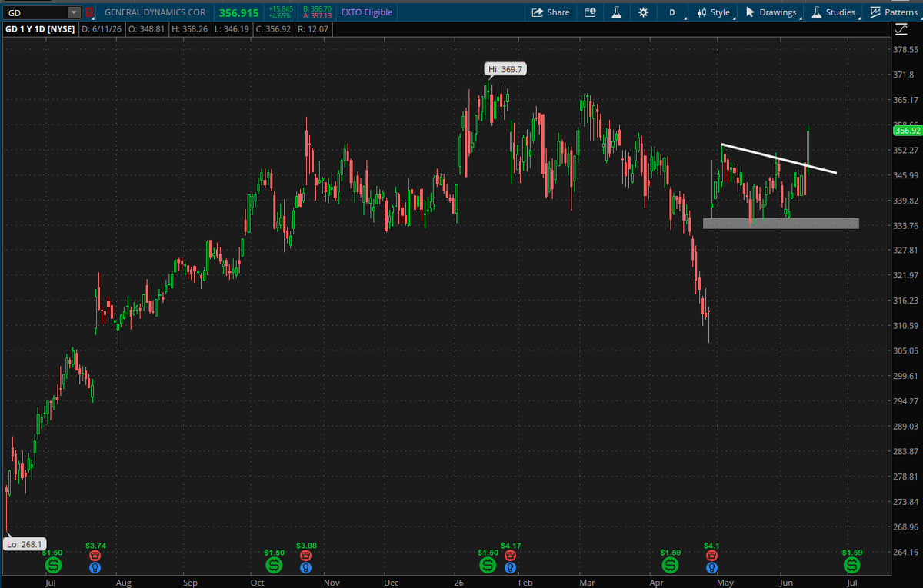Screen dimensions: 923x588
Task: Open the Style menu
Action: coord(713,12)
